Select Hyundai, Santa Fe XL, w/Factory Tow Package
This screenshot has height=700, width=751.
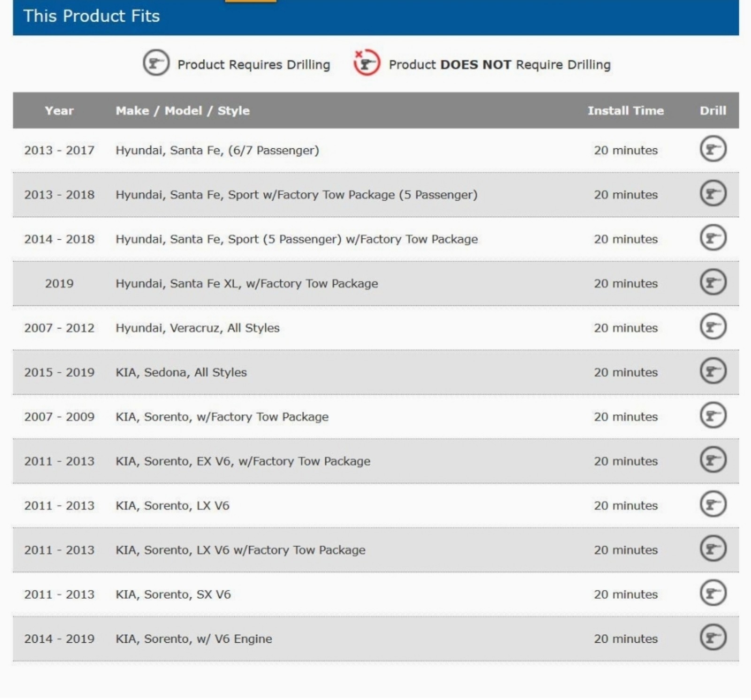click(x=247, y=283)
